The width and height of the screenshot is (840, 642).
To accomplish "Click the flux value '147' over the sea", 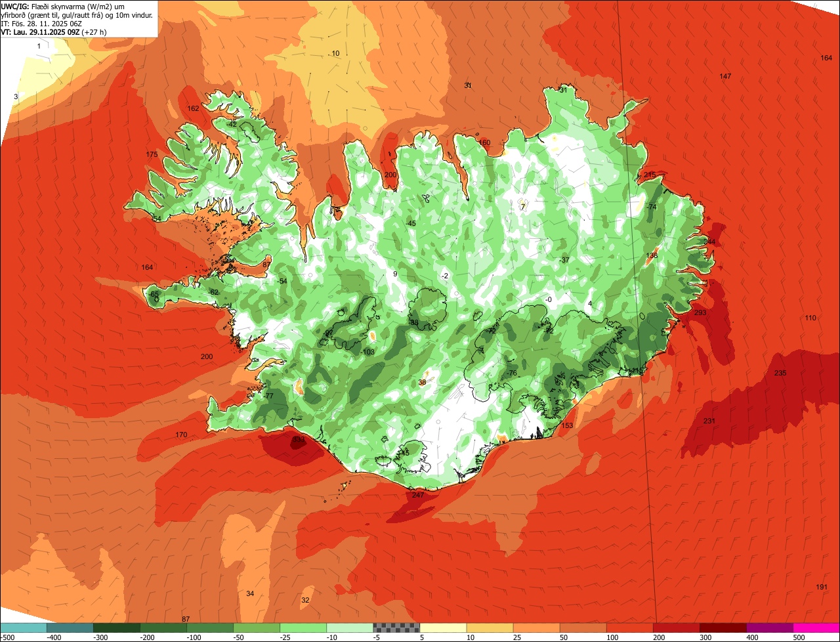I will pyautogui.click(x=725, y=77).
